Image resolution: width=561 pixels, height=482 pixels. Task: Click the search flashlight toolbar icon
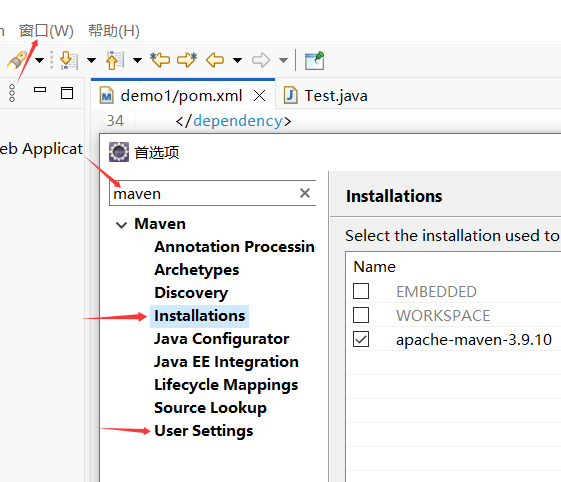click(17, 60)
